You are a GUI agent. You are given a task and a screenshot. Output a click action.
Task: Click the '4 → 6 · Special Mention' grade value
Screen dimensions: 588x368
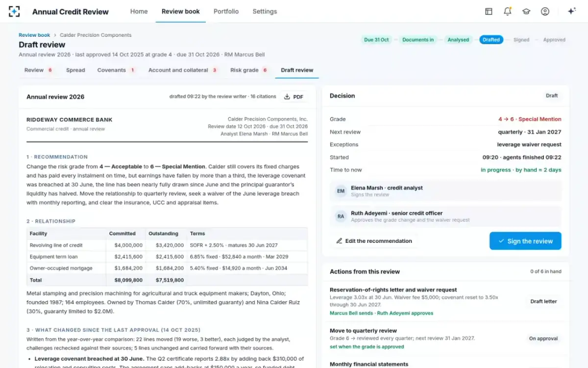[x=530, y=119]
